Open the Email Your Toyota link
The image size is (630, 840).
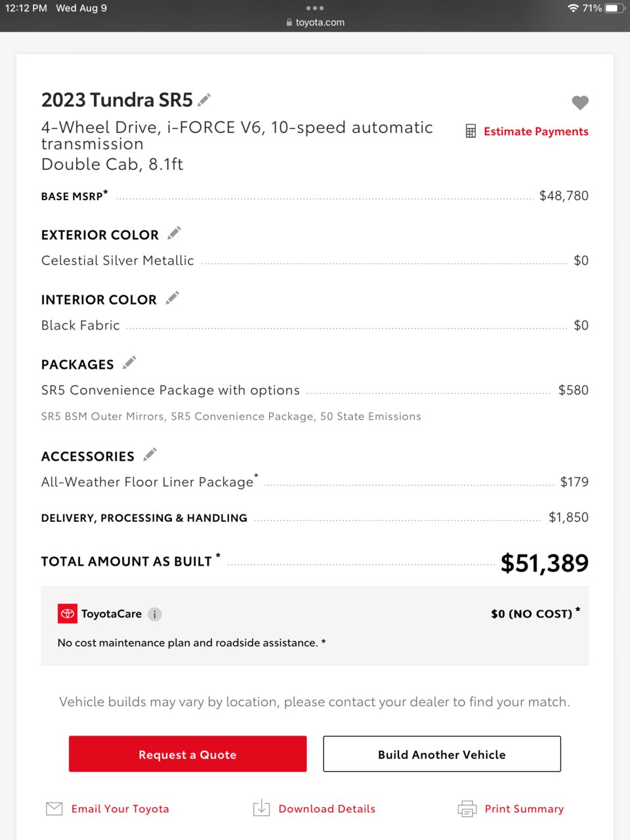120,809
